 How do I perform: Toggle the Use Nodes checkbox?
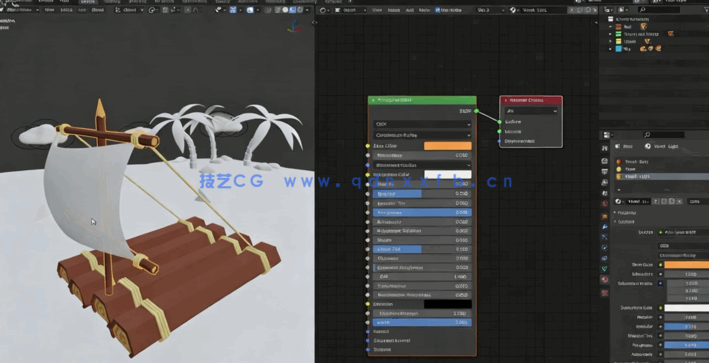point(438,10)
